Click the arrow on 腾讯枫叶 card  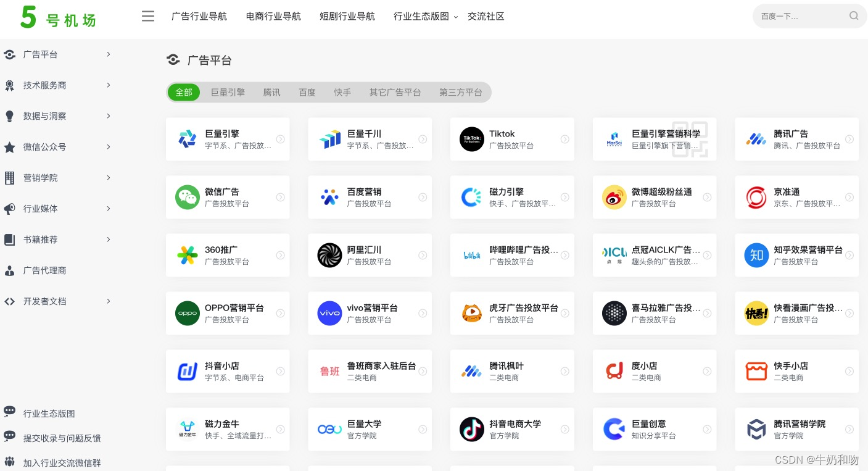[565, 372]
